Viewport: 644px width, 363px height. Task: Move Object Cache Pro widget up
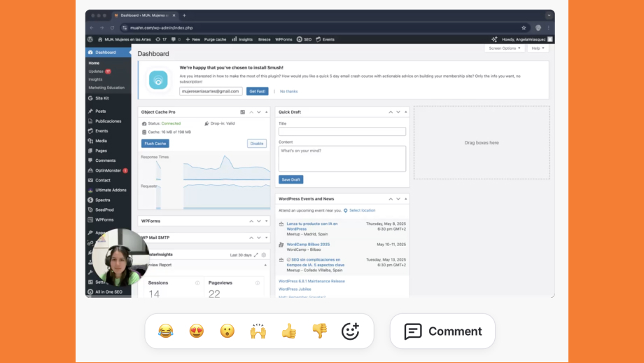point(251,112)
